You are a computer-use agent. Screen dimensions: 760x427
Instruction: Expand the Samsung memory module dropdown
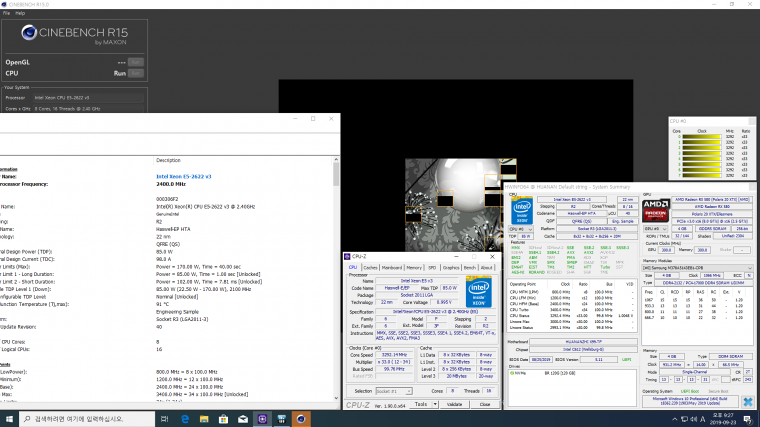[x=750, y=268]
